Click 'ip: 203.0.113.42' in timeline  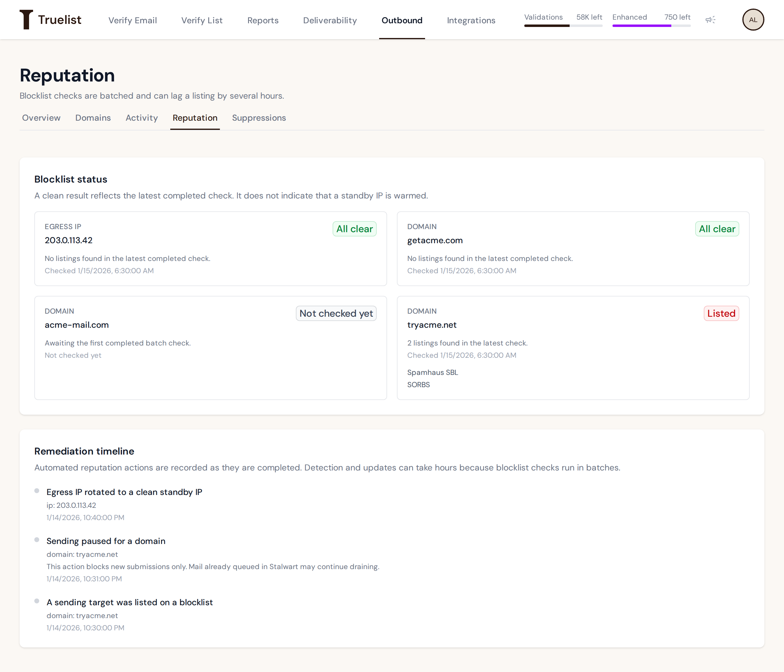pyautogui.click(x=71, y=505)
